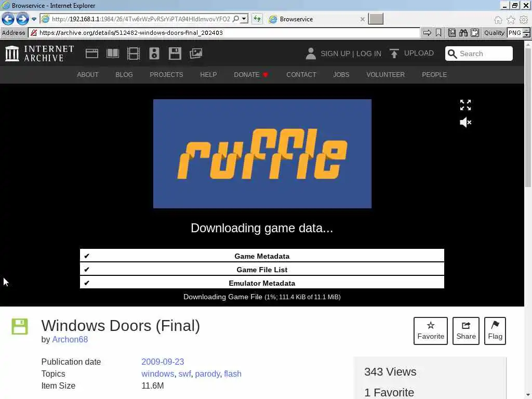This screenshot has width=532, height=399.
Task: Open Internet Archive home logo
Action: (39, 54)
